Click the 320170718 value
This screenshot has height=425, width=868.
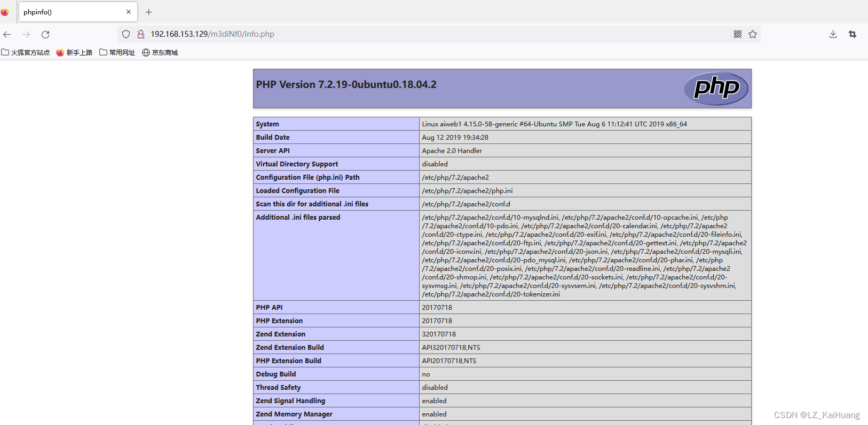pos(439,334)
